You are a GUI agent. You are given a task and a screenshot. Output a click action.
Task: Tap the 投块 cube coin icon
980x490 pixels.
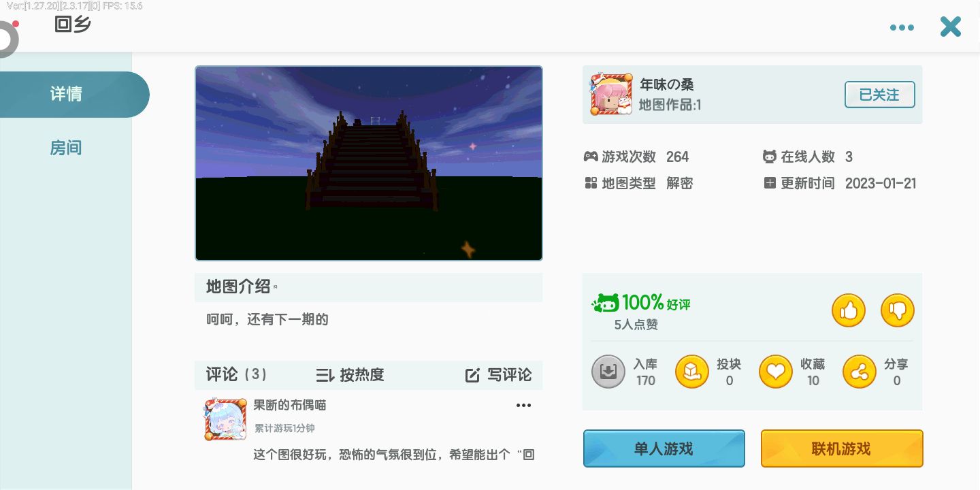pos(691,372)
